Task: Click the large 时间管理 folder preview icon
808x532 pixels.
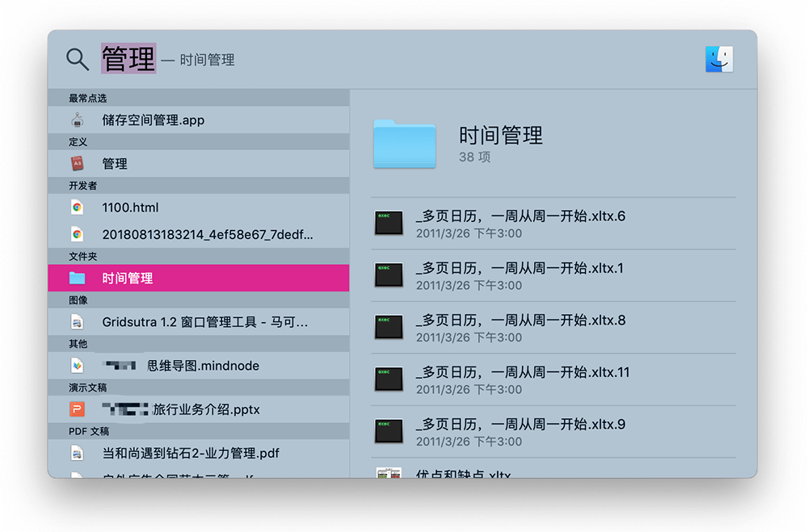Action: tap(405, 144)
